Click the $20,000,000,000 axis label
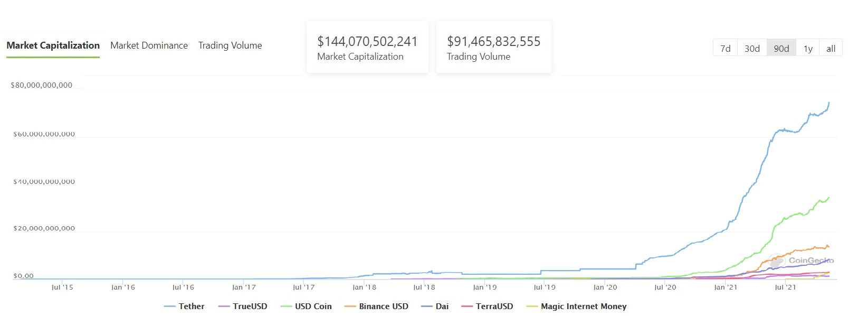Image resolution: width=868 pixels, height=316 pixels. pyautogui.click(x=44, y=229)
